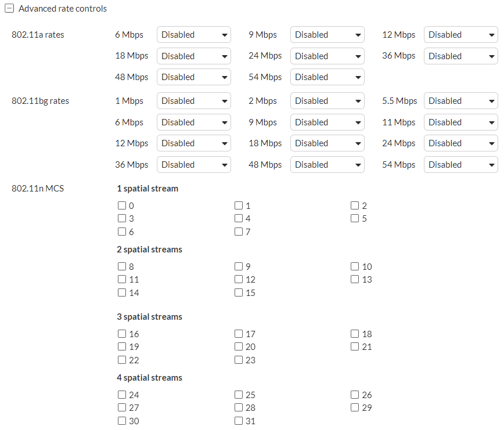Open the 1 Mbps dropdown under 802.11bg rates
504x430 pixels.
(193, 100)
